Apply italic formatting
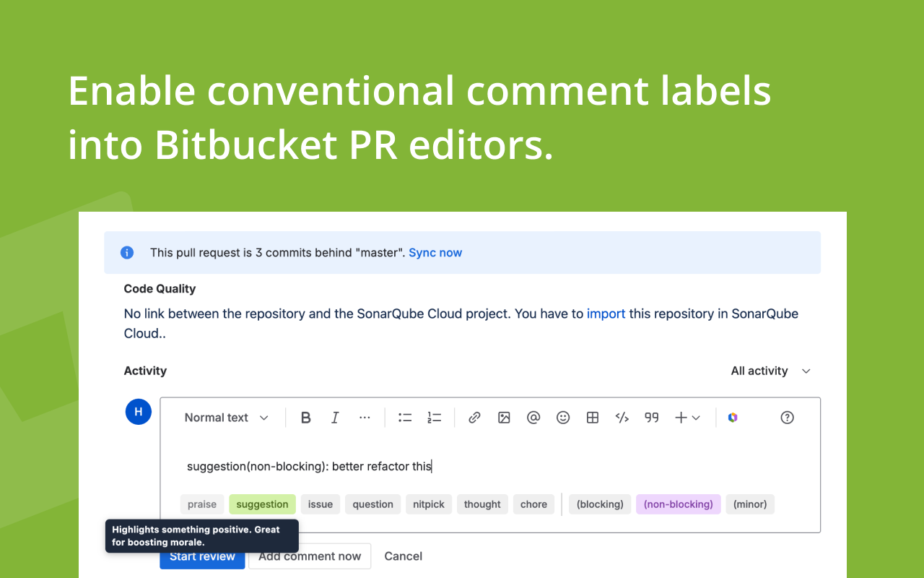Viewport: 924px width, 578px height. (334, 417)
